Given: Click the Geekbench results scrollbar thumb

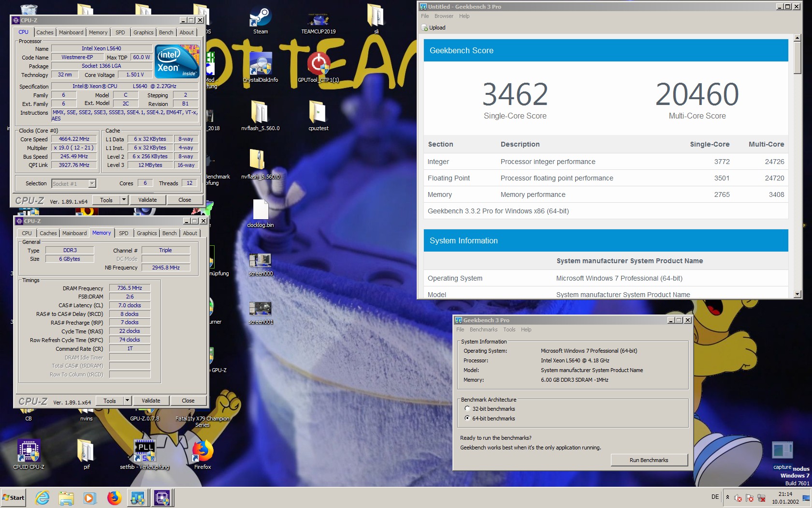Looking at the screenshot, I should tap(797, 58).
